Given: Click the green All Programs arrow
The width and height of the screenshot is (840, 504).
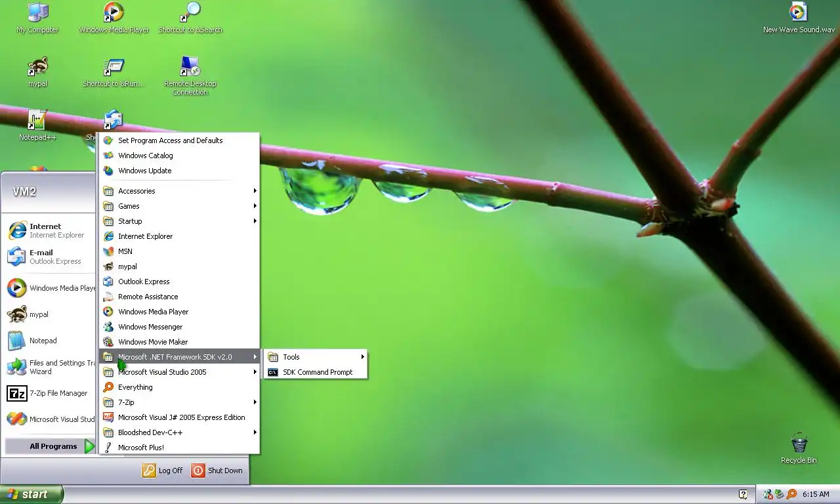Looking at the screenshot, I should point(90,446).
